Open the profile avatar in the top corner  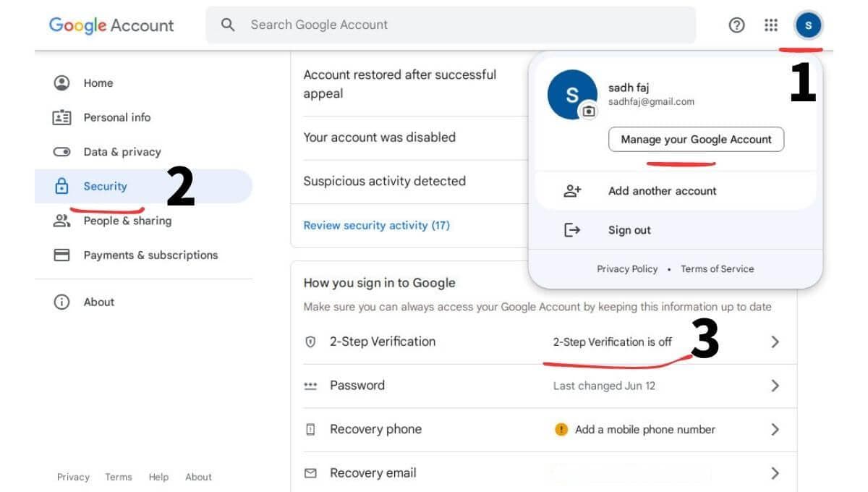pos(808,25)
